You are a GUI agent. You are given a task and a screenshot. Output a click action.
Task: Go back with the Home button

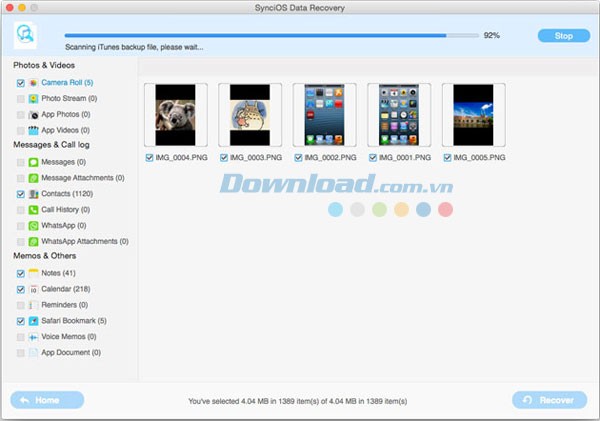pyautogui.click(x=47, y=400)
